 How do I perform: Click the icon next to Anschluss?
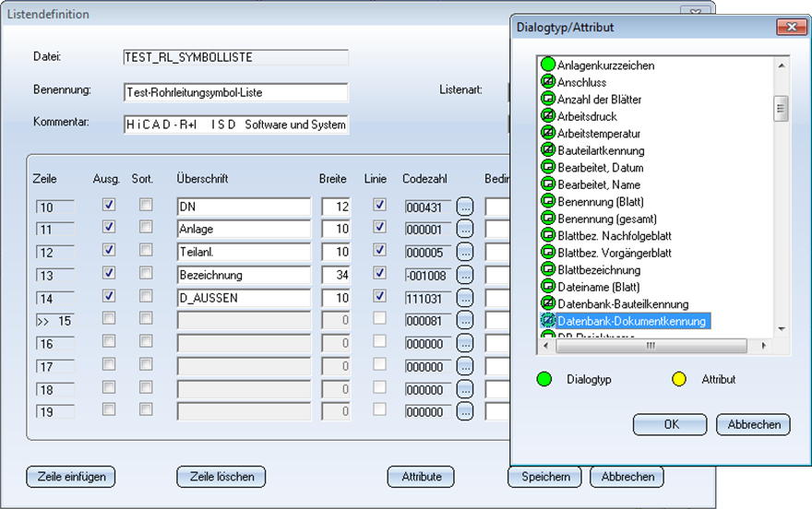click(x=547, y=82)
